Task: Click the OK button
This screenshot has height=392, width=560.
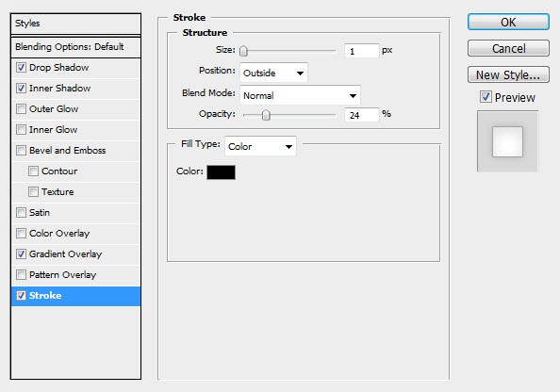Action: [508, 22]
